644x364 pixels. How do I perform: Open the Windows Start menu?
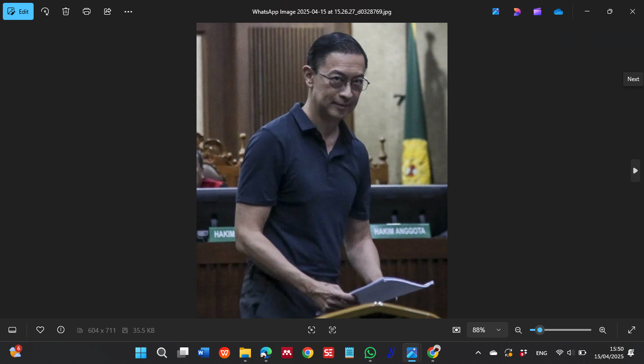141,353
